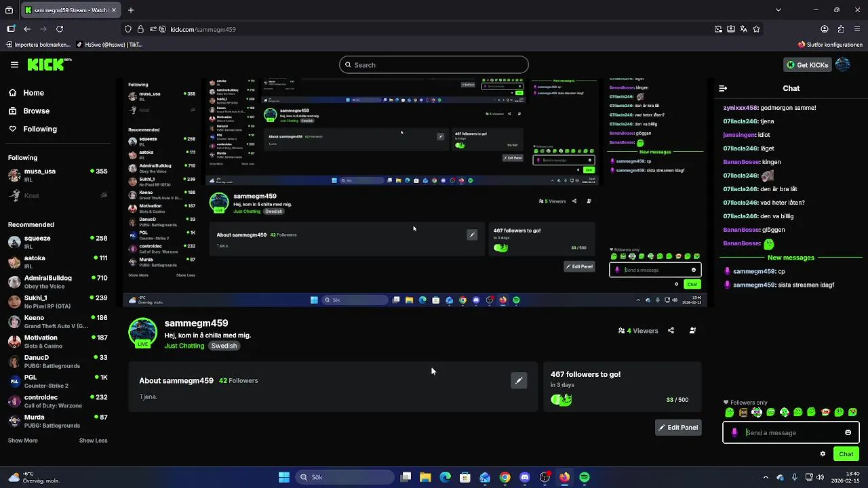Image resolution: width=868 pixels, height=488 pixels.
Task: Open the emoji picker in message box
Action: (848, 432)
